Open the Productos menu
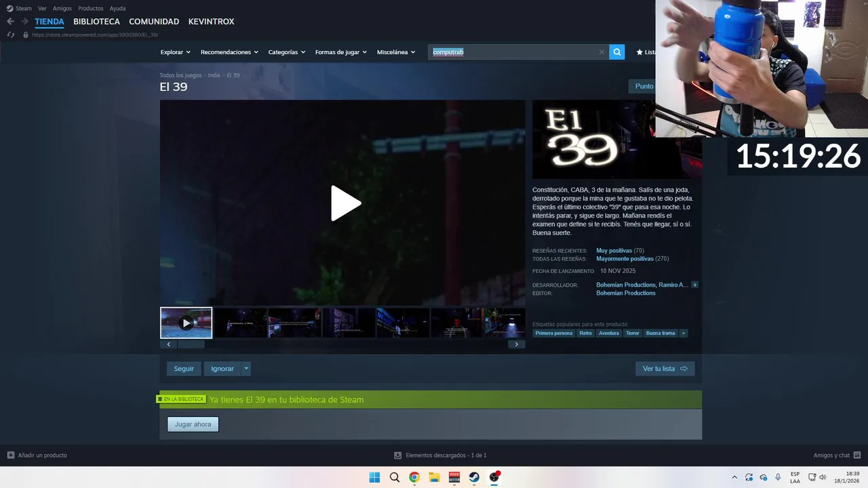The image size is (868, 488). (x=91, y=8)
